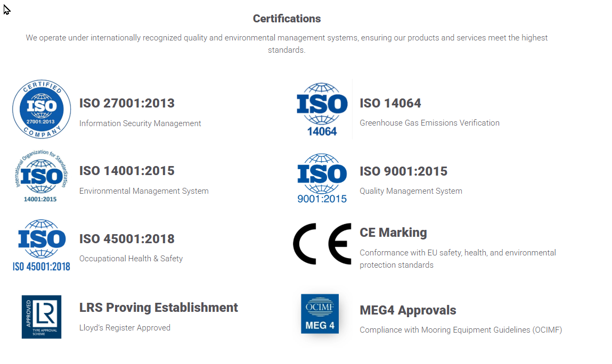Image resolution: width=612 pixels, height=364 pixels.
Task: Click the ISO 14064 logo
Action: point(322,109)
